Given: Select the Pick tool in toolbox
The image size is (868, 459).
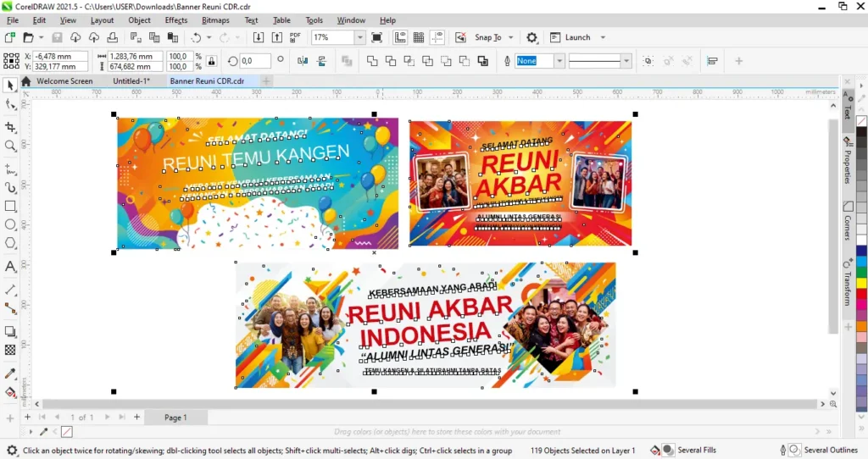Looking at the screenshot, I should [10, 86].
